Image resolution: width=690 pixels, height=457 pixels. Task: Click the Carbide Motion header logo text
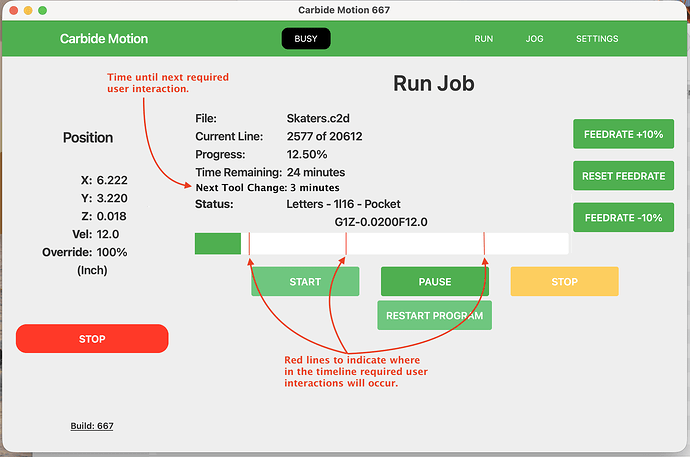click(x=104, y=39)
